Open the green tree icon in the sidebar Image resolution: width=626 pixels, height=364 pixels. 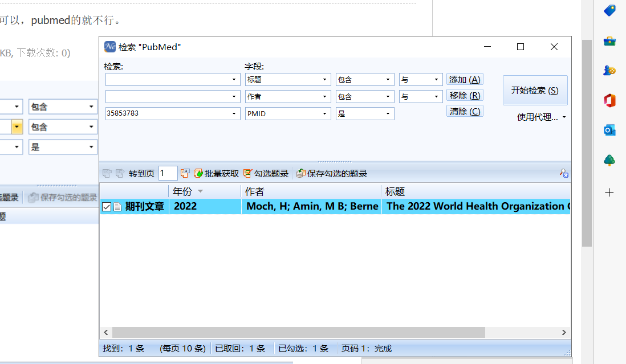click(609, 160)
